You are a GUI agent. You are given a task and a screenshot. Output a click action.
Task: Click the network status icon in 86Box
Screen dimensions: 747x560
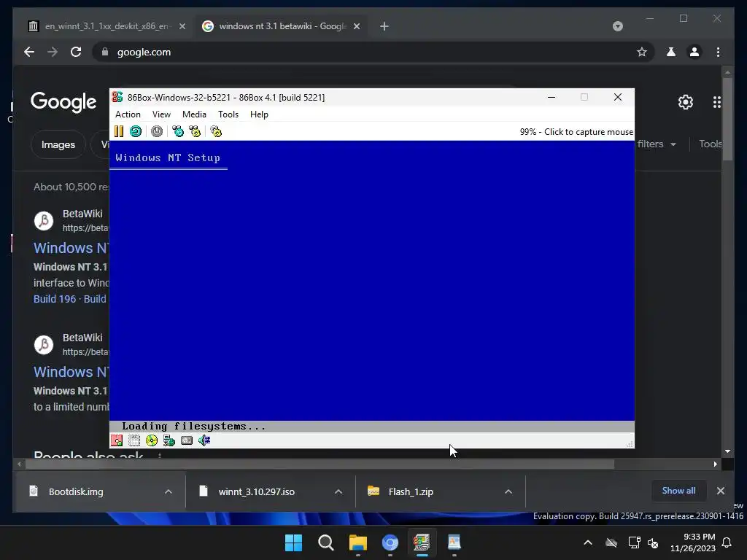coord(169,440)
